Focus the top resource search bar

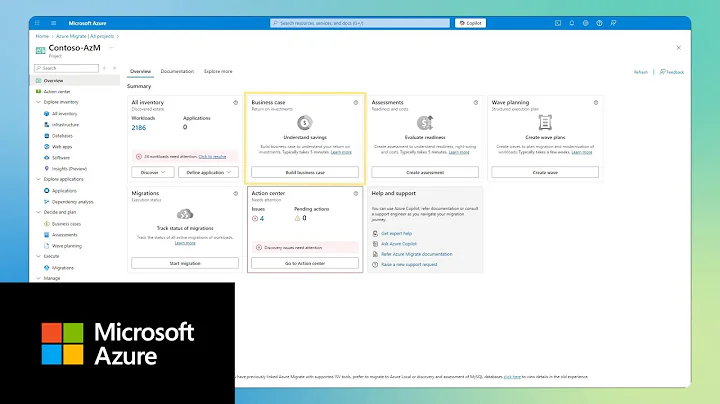(x=360, y=23)
